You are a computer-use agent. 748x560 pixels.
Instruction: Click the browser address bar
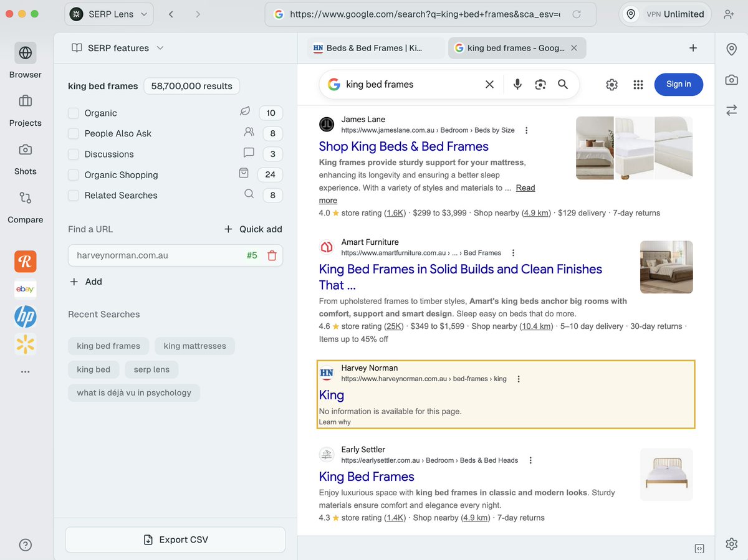[x=430, y=14]
